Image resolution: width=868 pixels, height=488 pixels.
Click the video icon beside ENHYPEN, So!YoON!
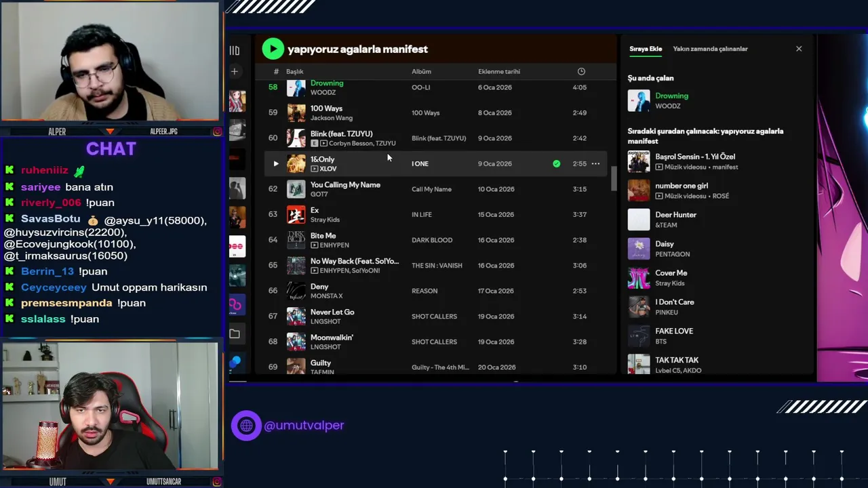[x=314, y=270]
